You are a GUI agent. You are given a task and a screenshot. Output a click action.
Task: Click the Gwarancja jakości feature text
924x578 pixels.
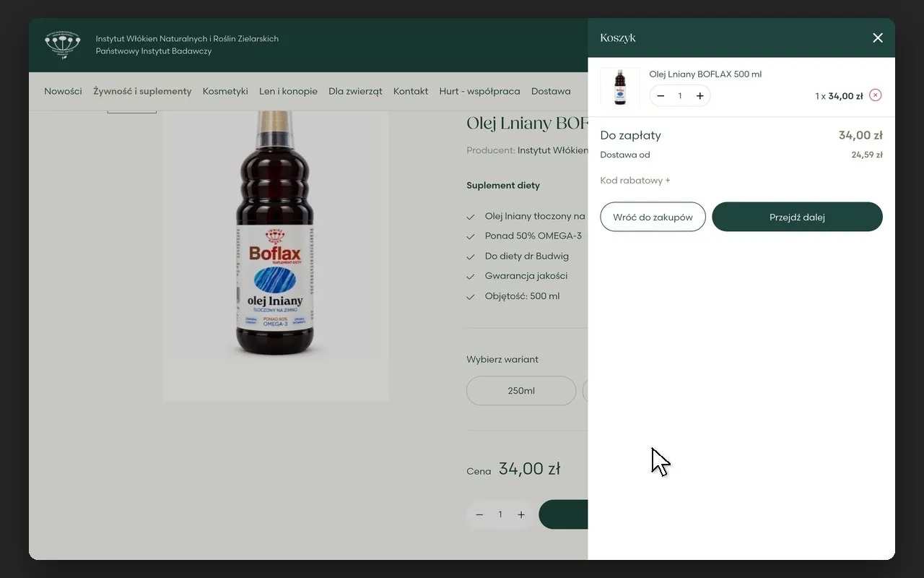526,276
